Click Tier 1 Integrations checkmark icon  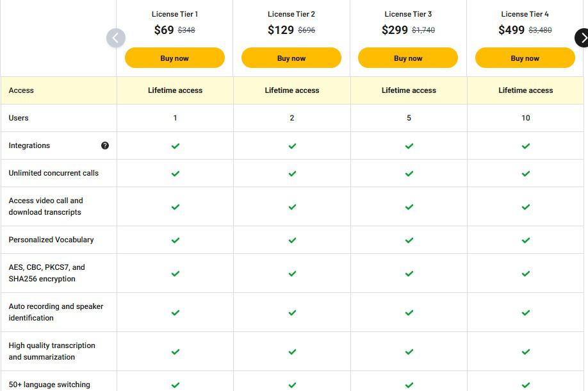coord(175,146)
